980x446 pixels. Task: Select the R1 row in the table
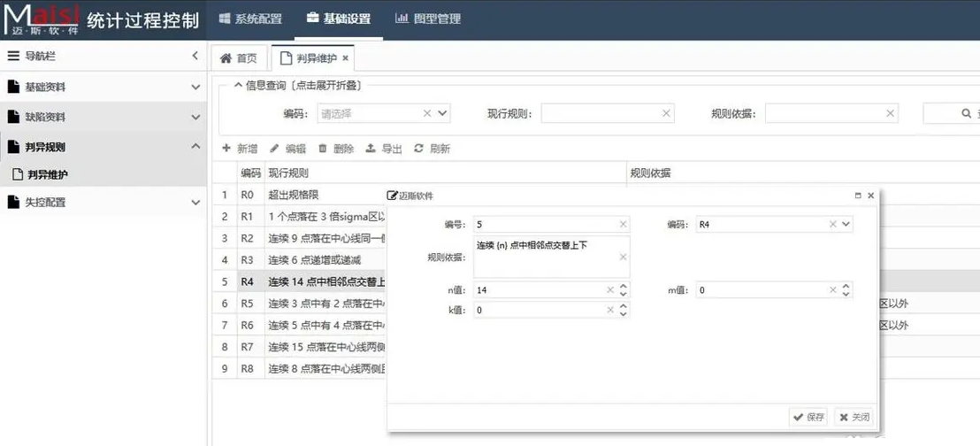(300, 217)
